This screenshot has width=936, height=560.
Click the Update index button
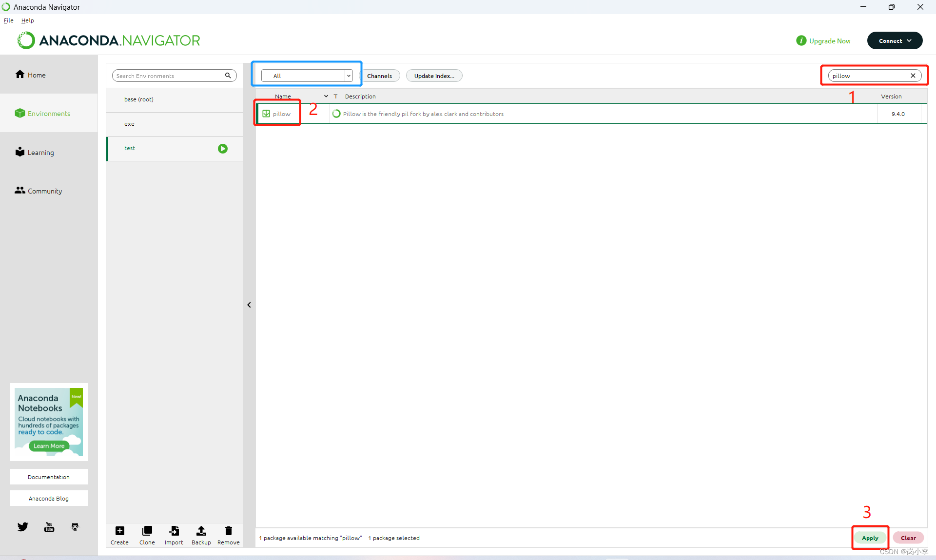[x=434, y=76]
